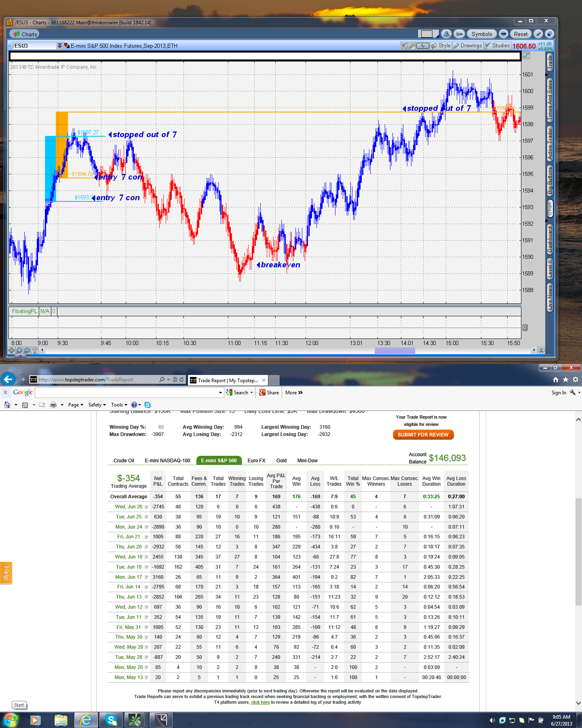Screen dimensions: 582x728
Task: Toggle the Level II side panel
Action: pos(550,269)
